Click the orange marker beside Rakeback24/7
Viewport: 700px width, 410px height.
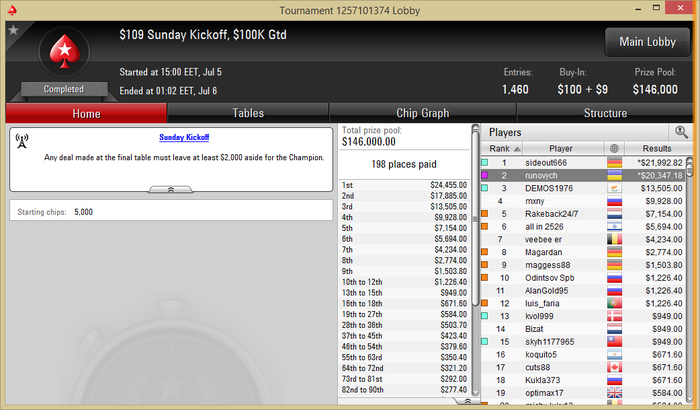coord(484,213)
